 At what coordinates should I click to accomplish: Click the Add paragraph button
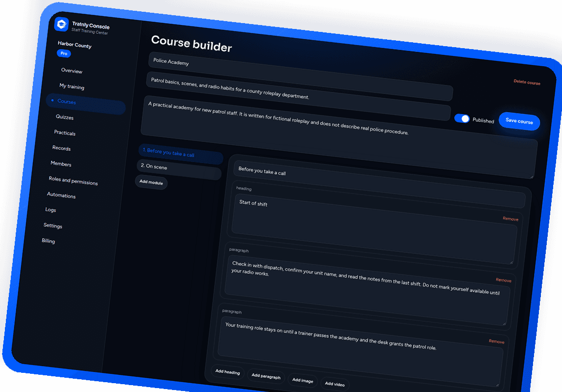click(x=266, y=376)
